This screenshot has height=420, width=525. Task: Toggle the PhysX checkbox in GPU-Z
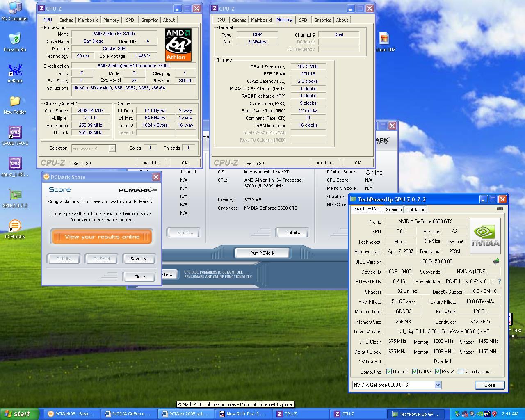pos(438,372)
